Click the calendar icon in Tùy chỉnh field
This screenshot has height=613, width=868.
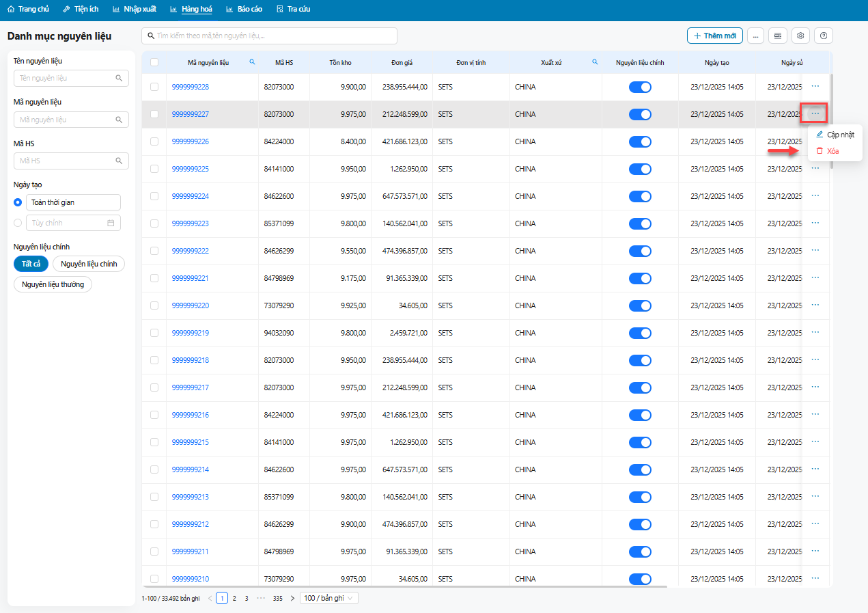pos(111,223)
